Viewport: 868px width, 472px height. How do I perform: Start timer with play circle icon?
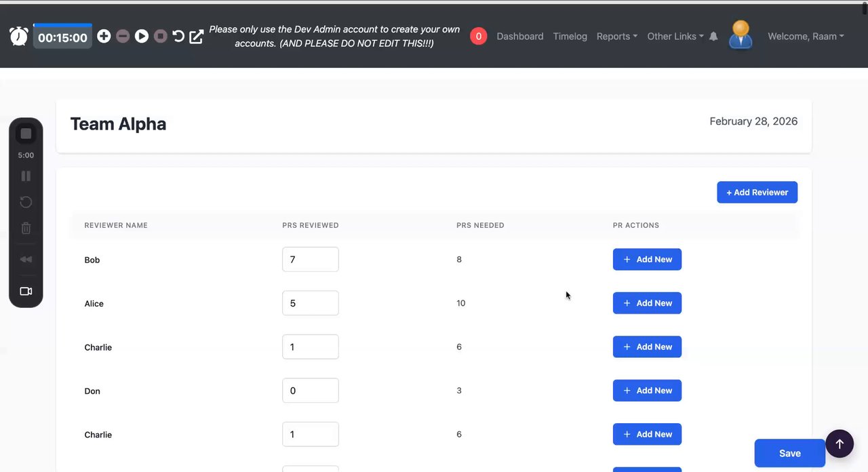coord(141,37)
